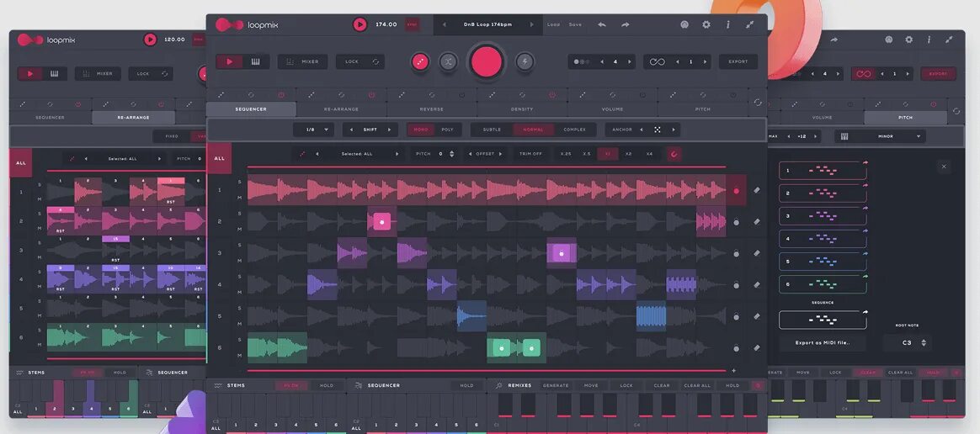
Task: Open the Mixer panel in front window
Action: (x=302, y=62)
